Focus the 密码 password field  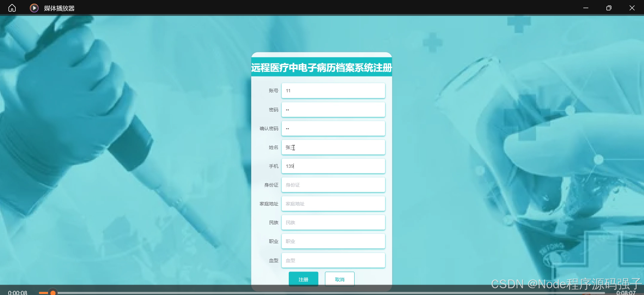pyautogui.click(x=333, y=109)
